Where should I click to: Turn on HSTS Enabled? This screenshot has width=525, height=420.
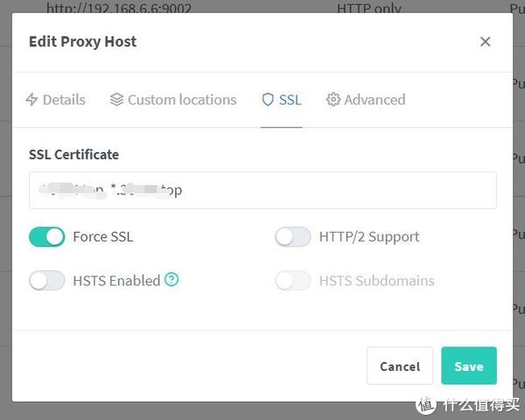(x=47, y=281)
